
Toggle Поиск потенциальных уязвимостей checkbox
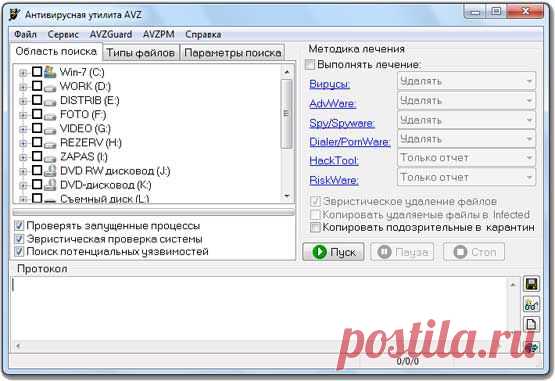tap(19, 252)
